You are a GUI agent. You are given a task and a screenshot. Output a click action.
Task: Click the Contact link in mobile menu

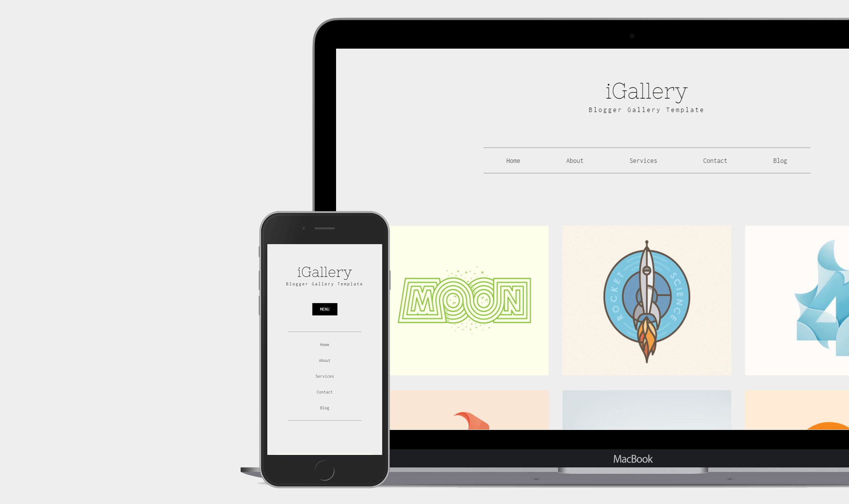click(x=325, y=392)
